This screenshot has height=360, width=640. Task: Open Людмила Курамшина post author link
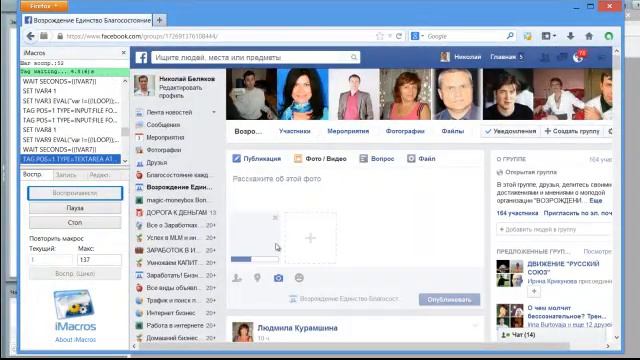click(x=298, y=328)
